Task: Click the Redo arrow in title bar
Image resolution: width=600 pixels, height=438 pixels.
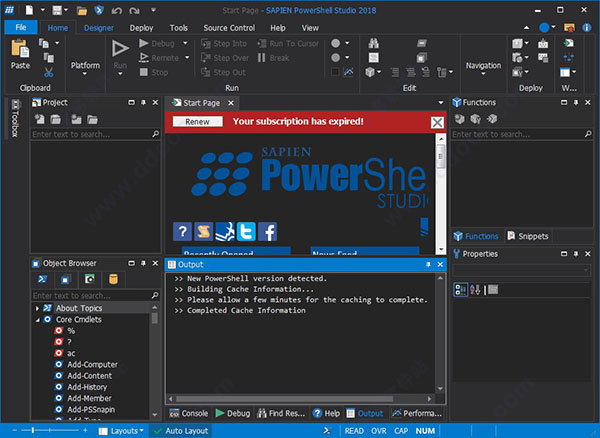Action: (134, 10)
